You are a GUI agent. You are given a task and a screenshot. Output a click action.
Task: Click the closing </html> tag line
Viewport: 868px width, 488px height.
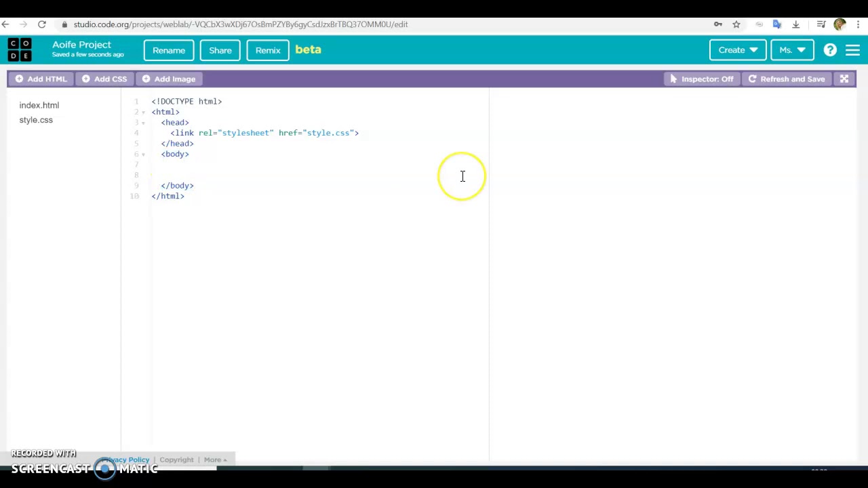[167, 196]
